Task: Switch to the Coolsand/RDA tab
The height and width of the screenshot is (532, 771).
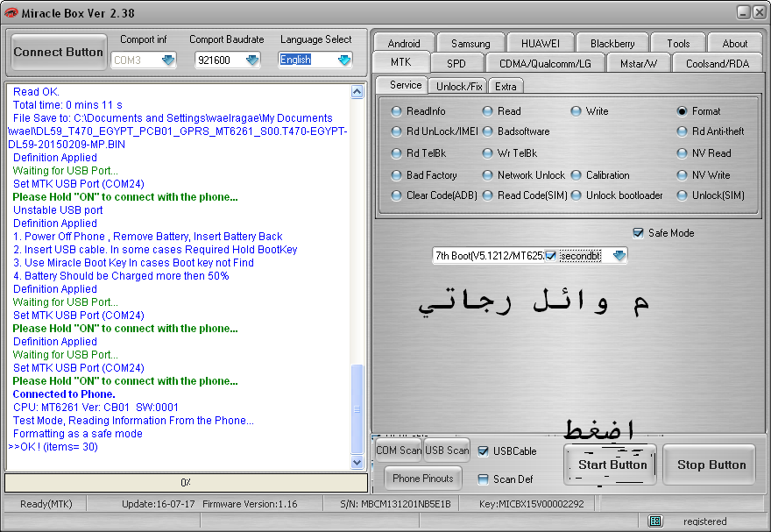Action: pos(718,63)
